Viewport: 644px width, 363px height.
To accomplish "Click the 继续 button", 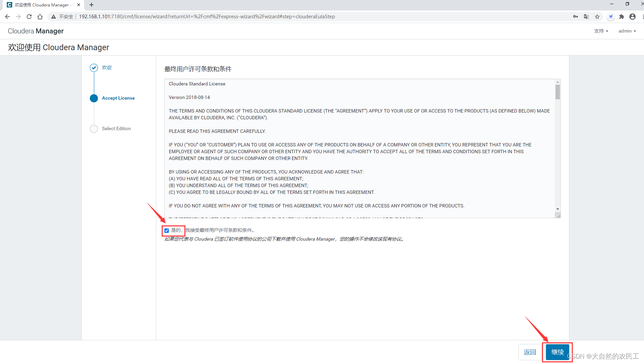I will (558, 352).
